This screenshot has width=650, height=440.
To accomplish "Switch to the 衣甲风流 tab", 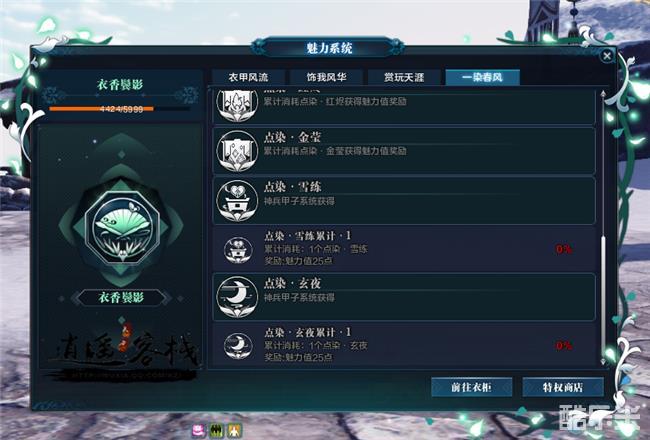I will (x=248, y=78).
